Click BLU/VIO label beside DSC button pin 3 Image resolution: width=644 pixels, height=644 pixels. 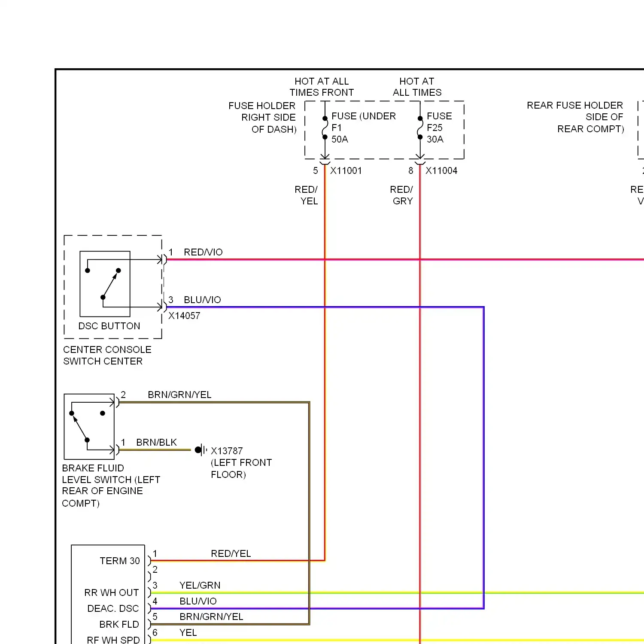202,300
